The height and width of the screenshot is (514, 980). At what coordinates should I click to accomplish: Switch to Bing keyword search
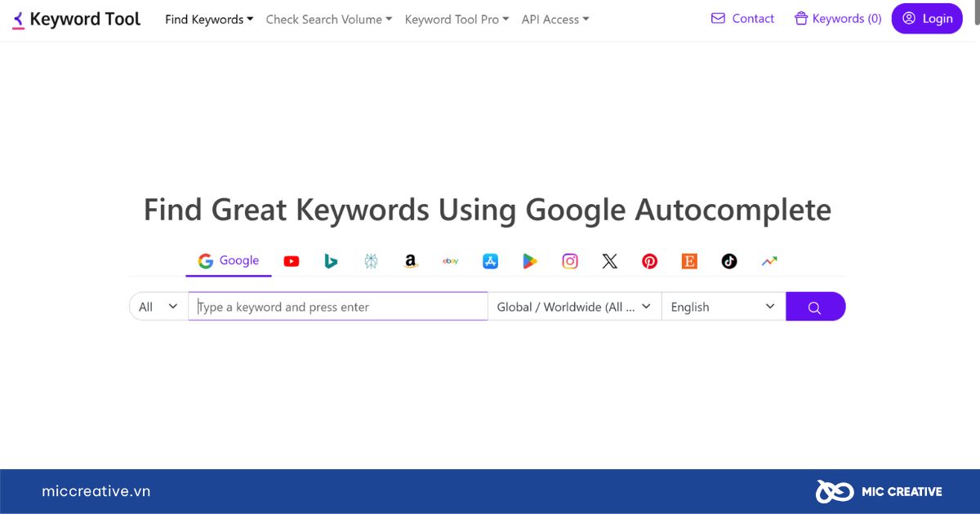[331, 261]
